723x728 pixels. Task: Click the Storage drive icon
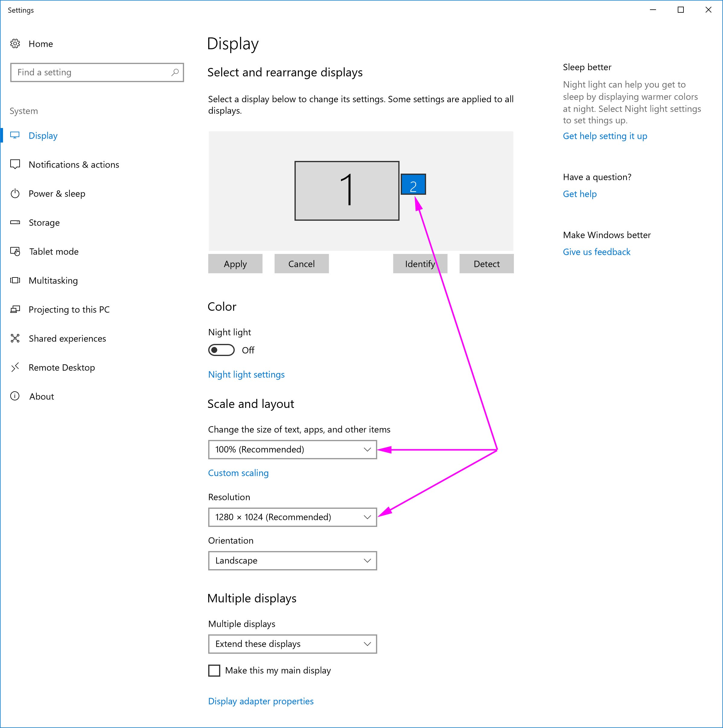[x=15, y=222]
